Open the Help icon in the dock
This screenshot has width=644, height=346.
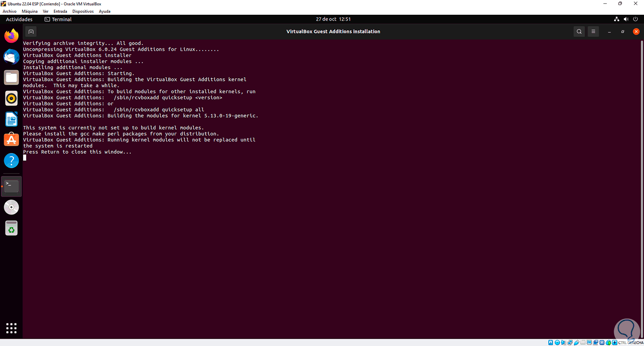click(11, 161)
